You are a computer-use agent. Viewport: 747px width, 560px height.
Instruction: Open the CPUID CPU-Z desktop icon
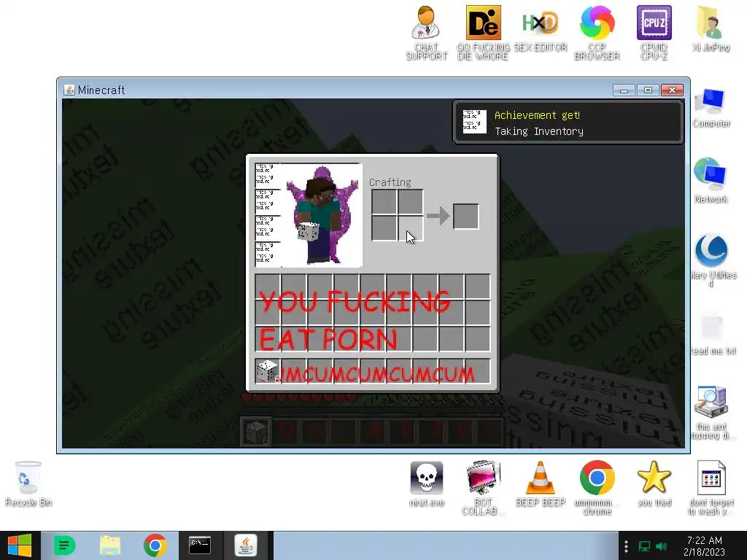click(654, 32)
